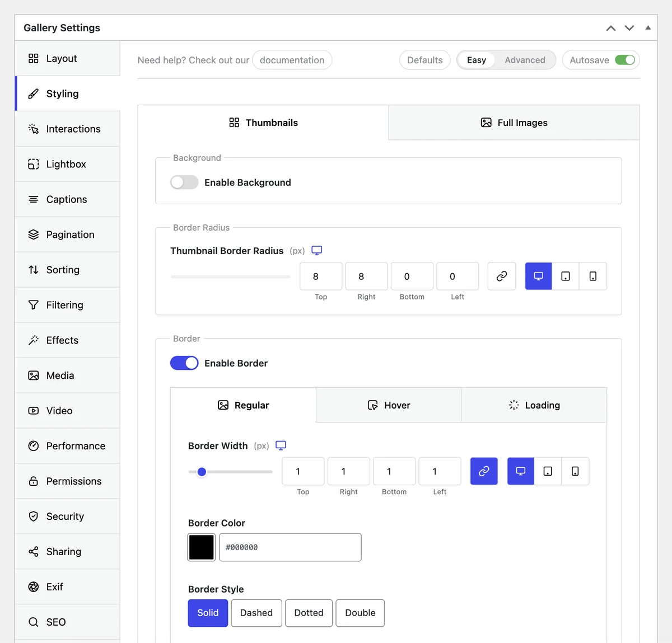Image resolution: width=672 pixels, height=643 pixels.
Task: Click the Defaults button
Action: [x=424, y=60]
